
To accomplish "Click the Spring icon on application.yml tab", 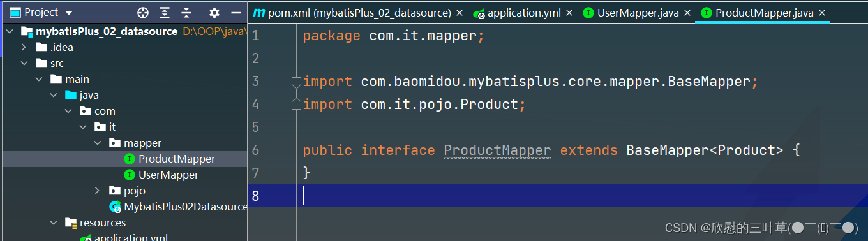I will point(479,13).
